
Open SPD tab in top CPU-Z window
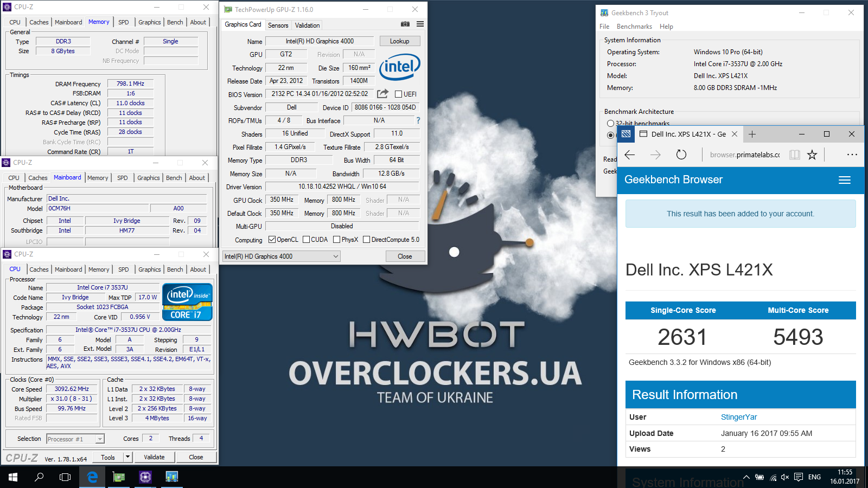(x=124, y=22)
